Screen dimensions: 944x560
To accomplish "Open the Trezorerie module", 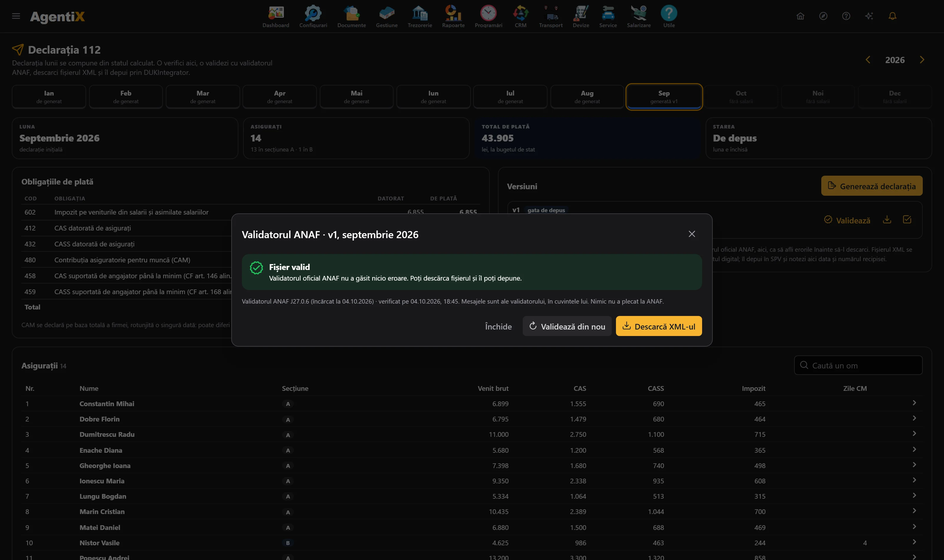I will click(x=419, y=17).
